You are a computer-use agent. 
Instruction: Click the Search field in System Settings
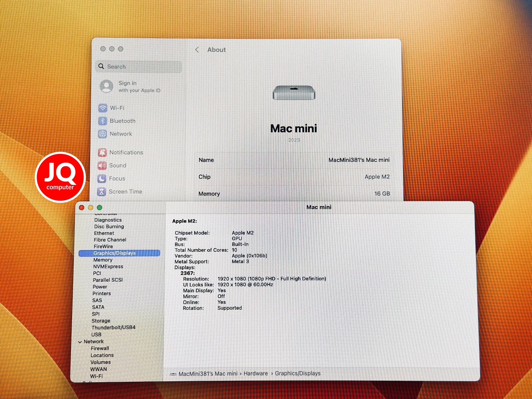(139, 66)
